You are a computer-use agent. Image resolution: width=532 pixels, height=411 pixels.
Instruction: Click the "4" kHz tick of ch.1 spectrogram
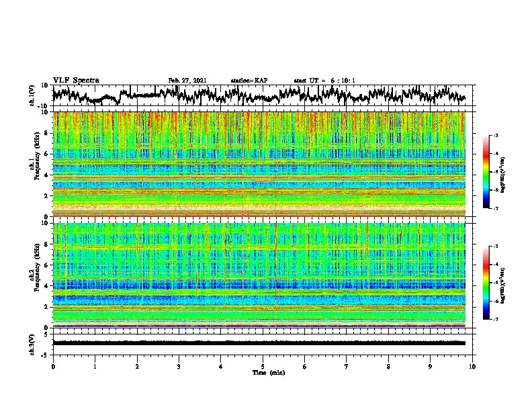click(x=47, y=175)
